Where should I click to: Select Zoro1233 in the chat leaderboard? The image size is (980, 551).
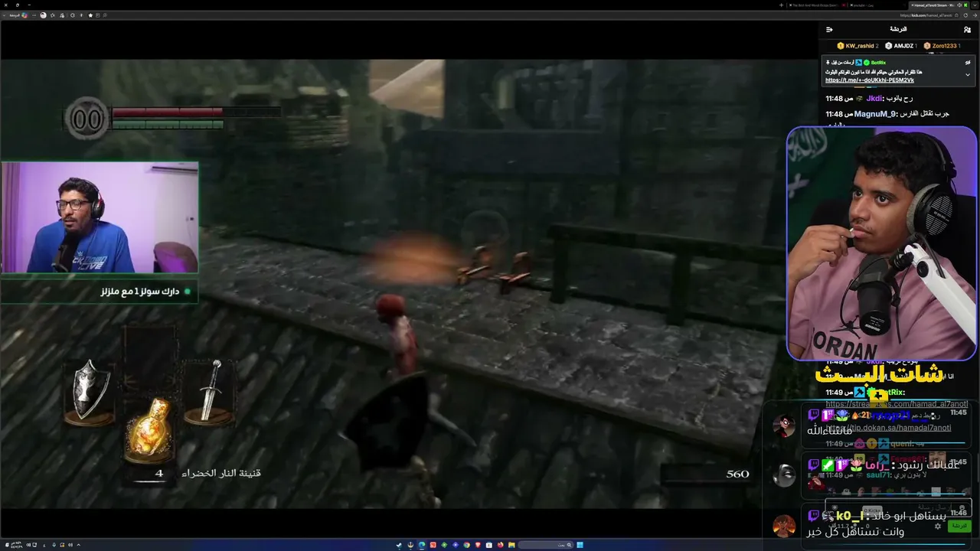942,46
